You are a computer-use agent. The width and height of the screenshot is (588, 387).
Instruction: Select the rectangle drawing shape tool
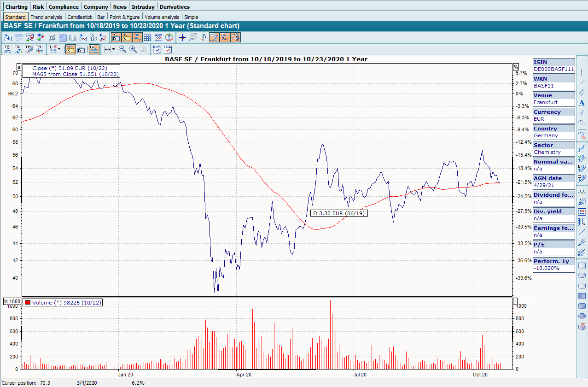(582, 265)
